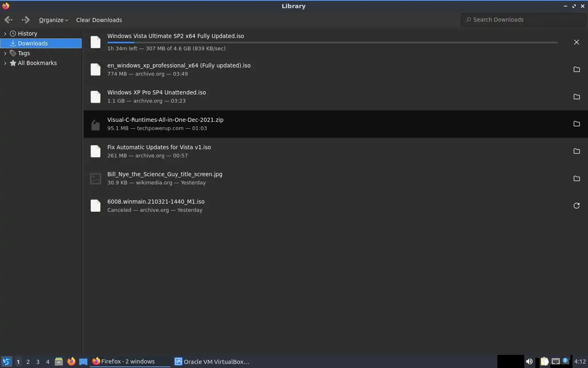
Task: Cancel the Windows Vista Ultimate download
Action: [576, 42]
